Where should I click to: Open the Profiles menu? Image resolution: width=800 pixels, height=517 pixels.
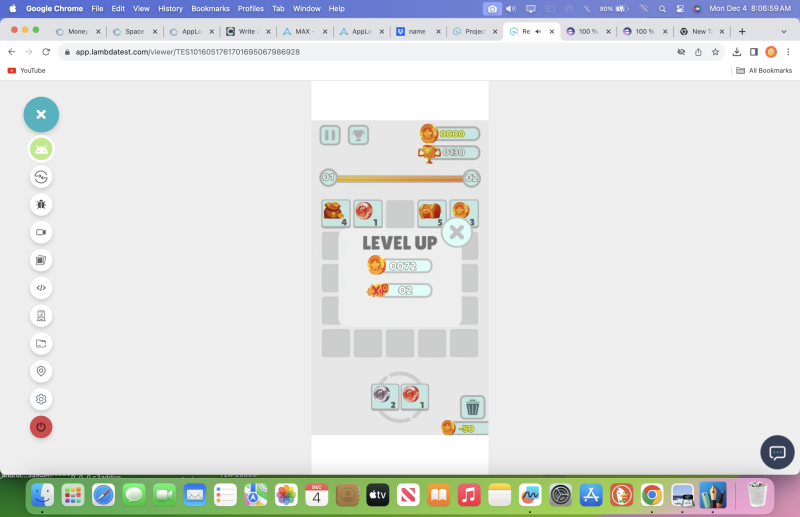(x=251, y=9)
